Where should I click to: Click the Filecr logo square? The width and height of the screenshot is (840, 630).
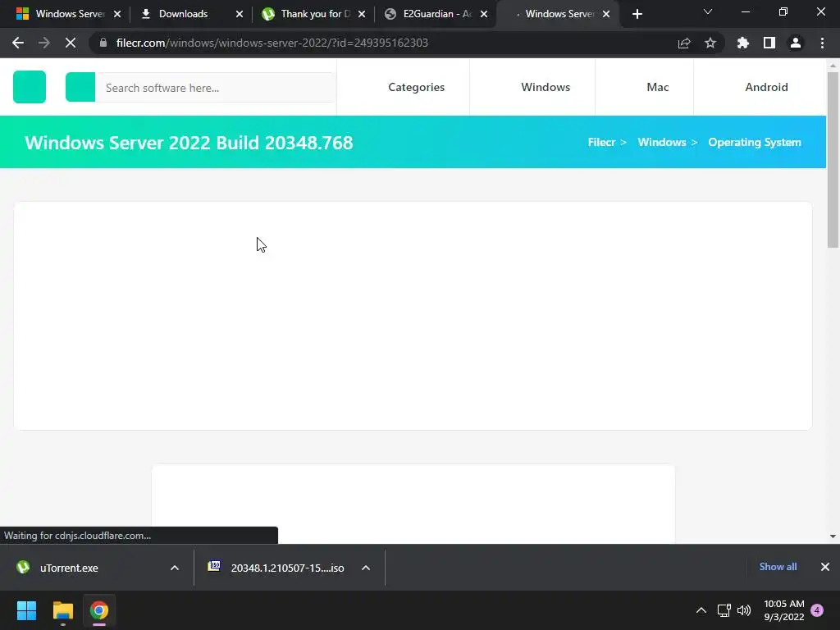click(30, 87)
